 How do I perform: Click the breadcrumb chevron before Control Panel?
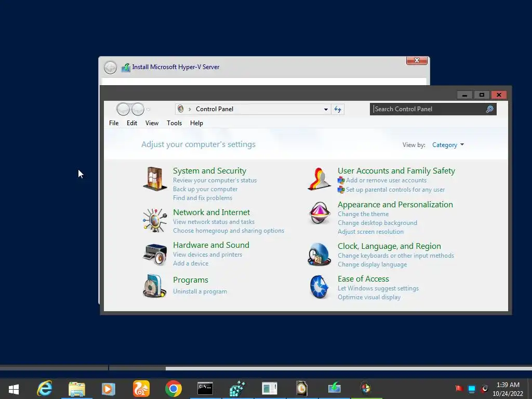point(190,109)
